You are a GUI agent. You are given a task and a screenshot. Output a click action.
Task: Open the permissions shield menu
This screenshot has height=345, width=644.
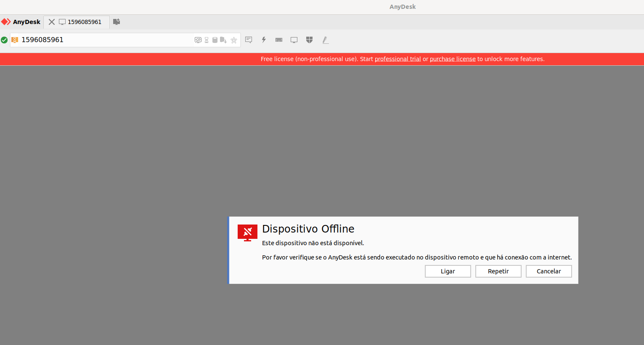tap(309, 40)
